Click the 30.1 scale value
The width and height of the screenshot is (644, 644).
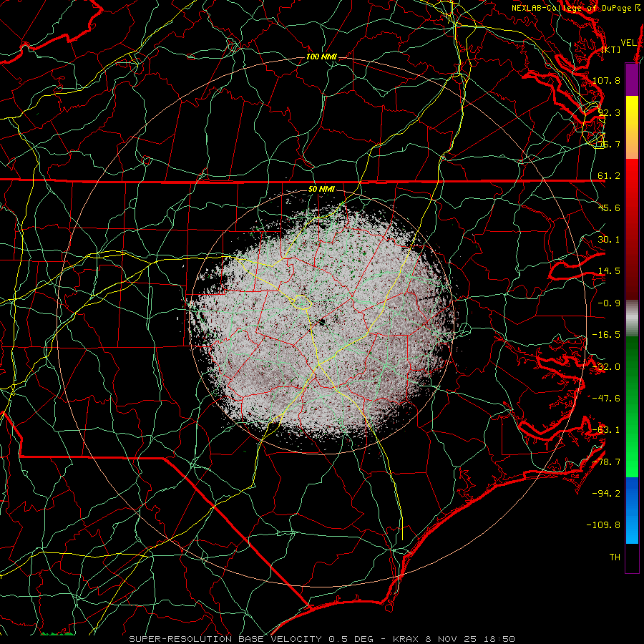[x=609, y=240]
